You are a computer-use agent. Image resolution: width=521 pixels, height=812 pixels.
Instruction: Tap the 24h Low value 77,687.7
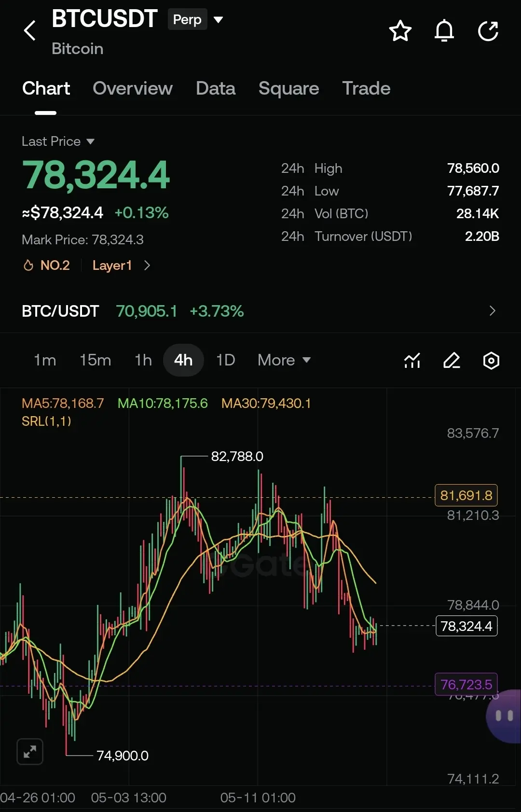point(473,191)
